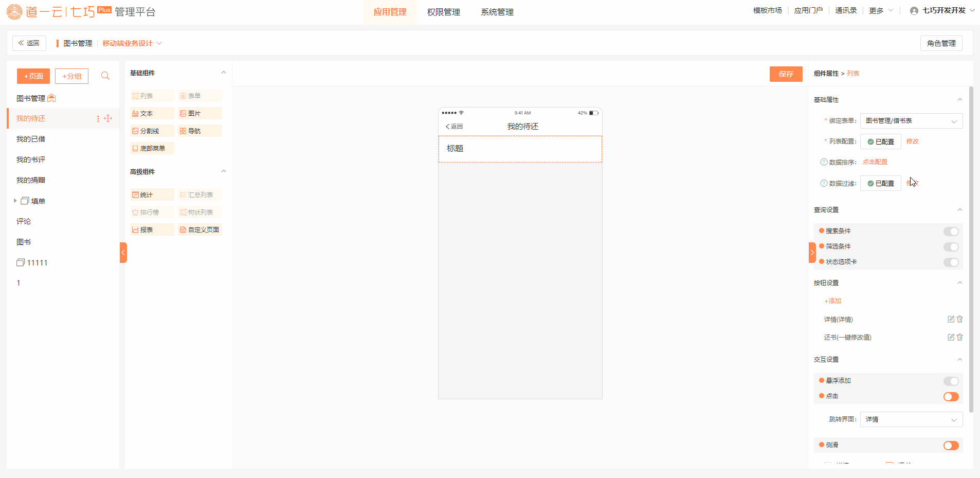Click the edit icon for 详情(详情) button
Screen dimensions: 980x478
(x=951, y=320)
